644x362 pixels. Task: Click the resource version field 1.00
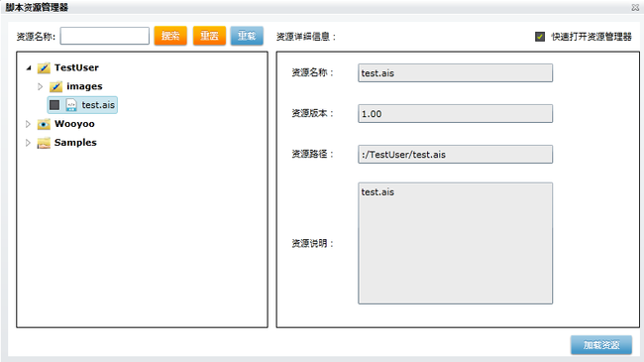point(455,113)
